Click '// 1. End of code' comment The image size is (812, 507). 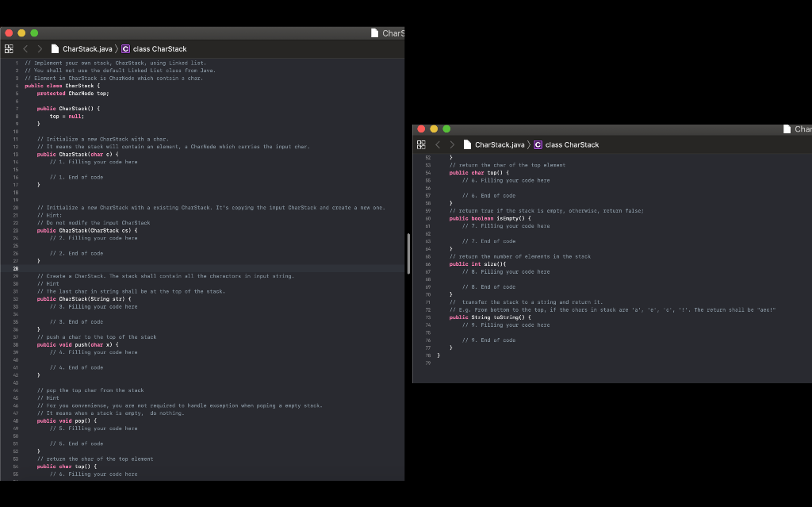(77, 177)
